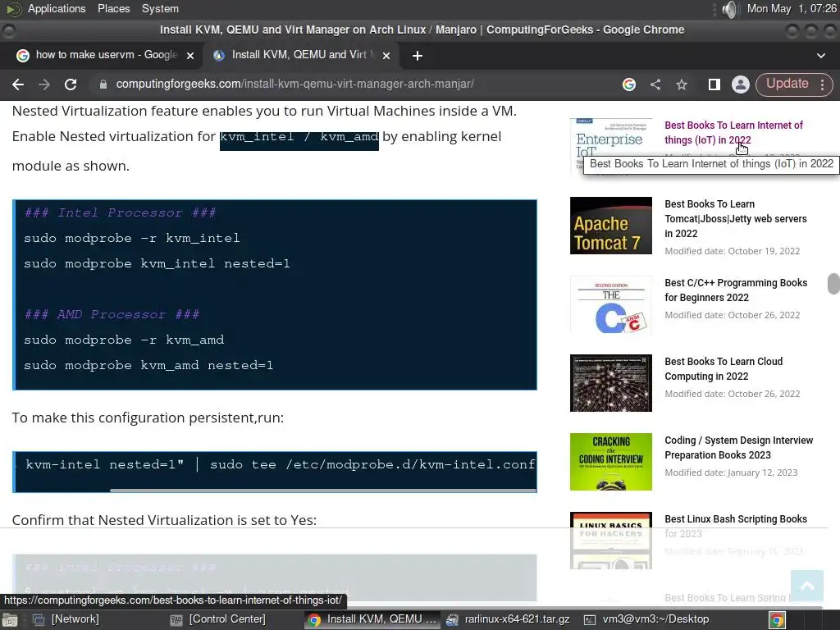Switch to the 'Install KVM, QEMU' taskbar entry
Viewport: 840px width, 630px height.
(x=372, y=619)
